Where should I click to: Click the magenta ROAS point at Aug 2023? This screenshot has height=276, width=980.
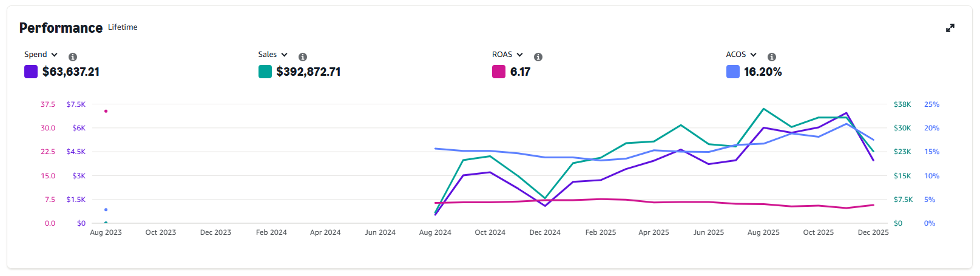pyautogui.click(x=106, y=111)
